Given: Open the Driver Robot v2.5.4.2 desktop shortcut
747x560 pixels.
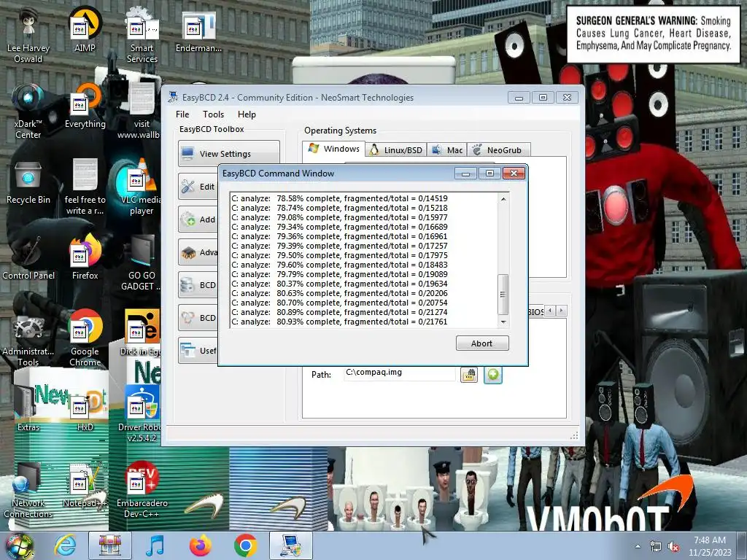Looking at the screenshot, I should pyautogui.click(x=141, y=414).
